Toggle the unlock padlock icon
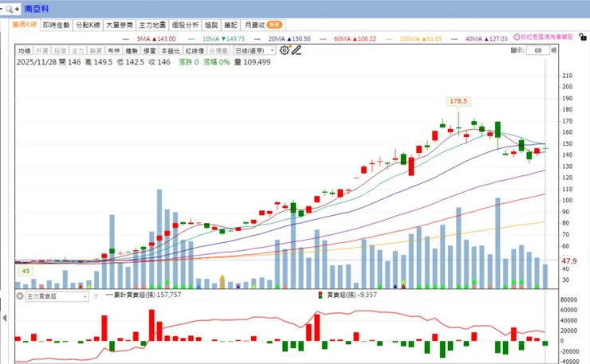Screen dimensions: 590x364 coord(583,37)
